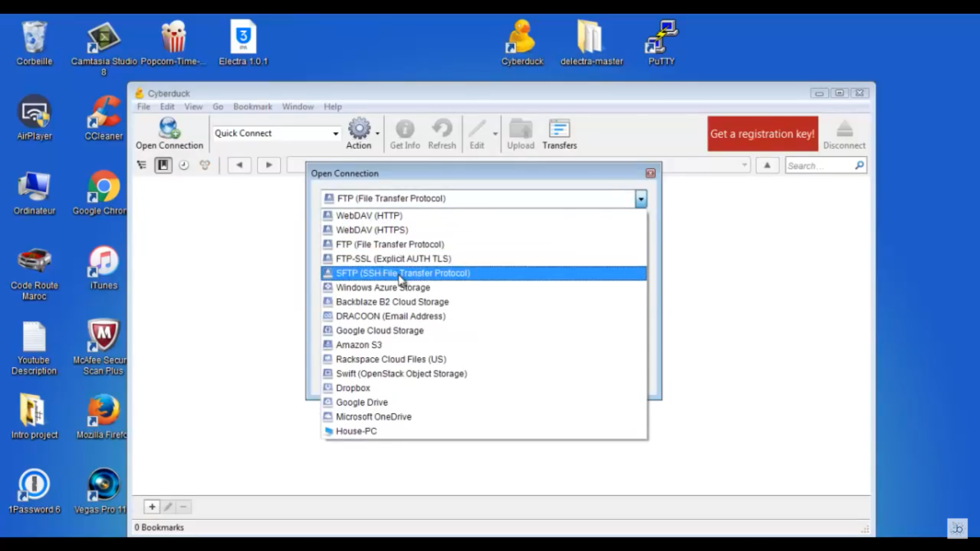Pick Google Drive in the protocol list
Image resolution: width=980 pixels, height=551 pixels.
pyautogui.click(x=361, y=402)
